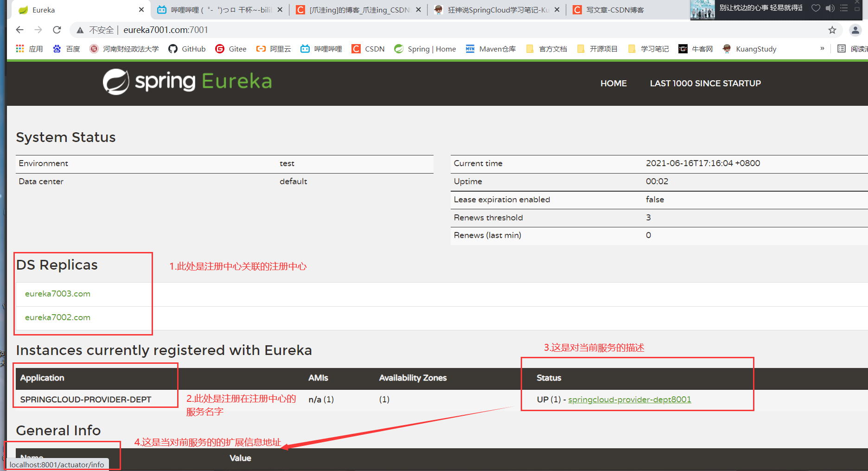This screenshot has height=471, width=868.
Task: Open the KuangStudy bookmark
Action: (749, 49)
